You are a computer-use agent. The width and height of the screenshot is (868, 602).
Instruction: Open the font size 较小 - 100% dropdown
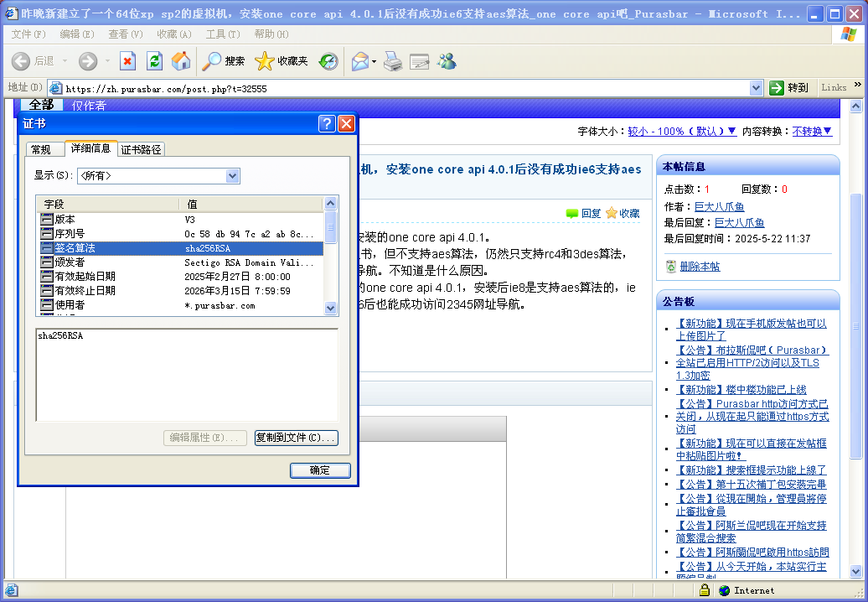tap(682, 132)
